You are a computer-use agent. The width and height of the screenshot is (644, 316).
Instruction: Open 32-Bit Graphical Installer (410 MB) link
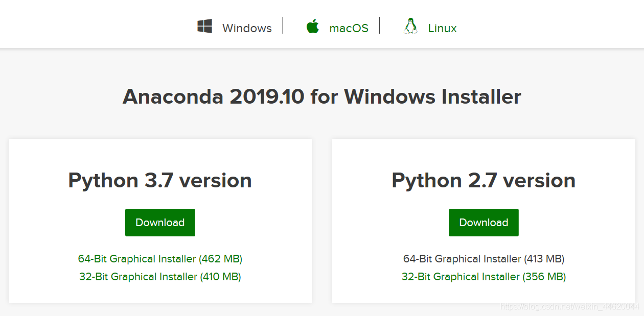click(160, 277)
